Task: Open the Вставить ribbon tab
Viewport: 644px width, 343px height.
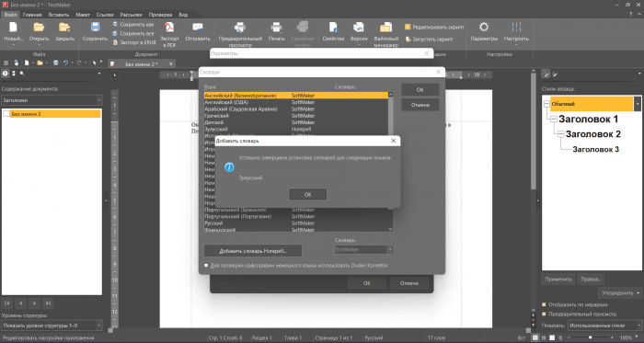Action: pyautogui.click(x=59, y=15)
